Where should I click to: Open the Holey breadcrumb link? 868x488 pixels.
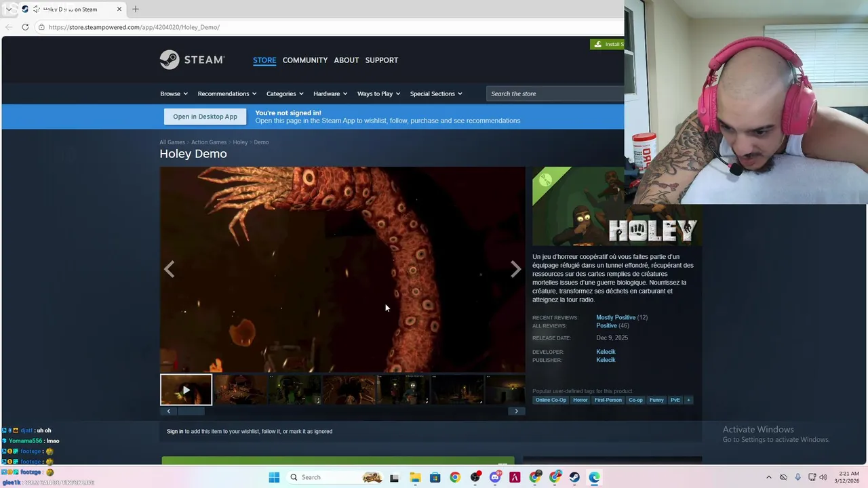240,142
